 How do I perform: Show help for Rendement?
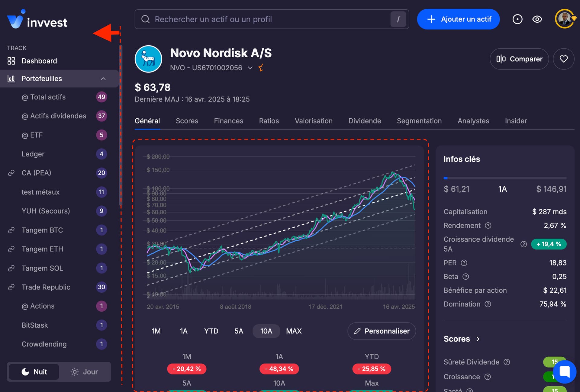click(x=488, y=226)
